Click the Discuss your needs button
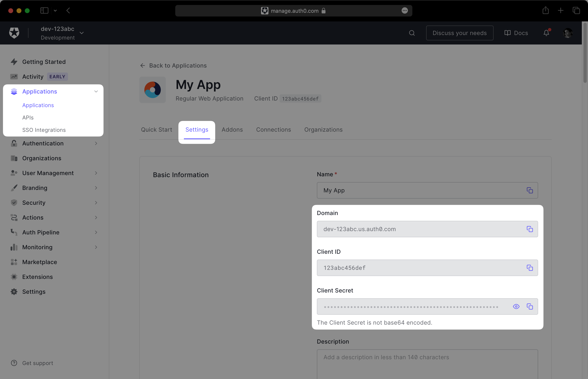The width and height of the screenshot is (588, 379). pos(460,33)
